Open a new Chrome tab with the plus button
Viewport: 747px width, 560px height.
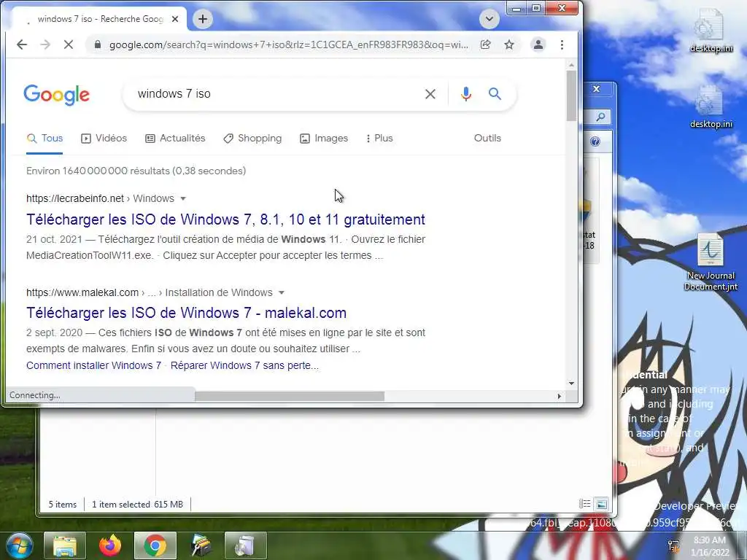tap(203, 19)
